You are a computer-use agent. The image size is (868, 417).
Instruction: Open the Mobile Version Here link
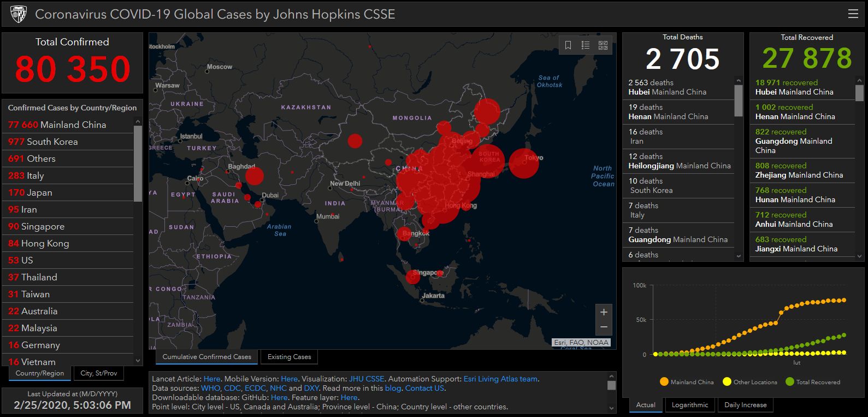click(290, 379)
